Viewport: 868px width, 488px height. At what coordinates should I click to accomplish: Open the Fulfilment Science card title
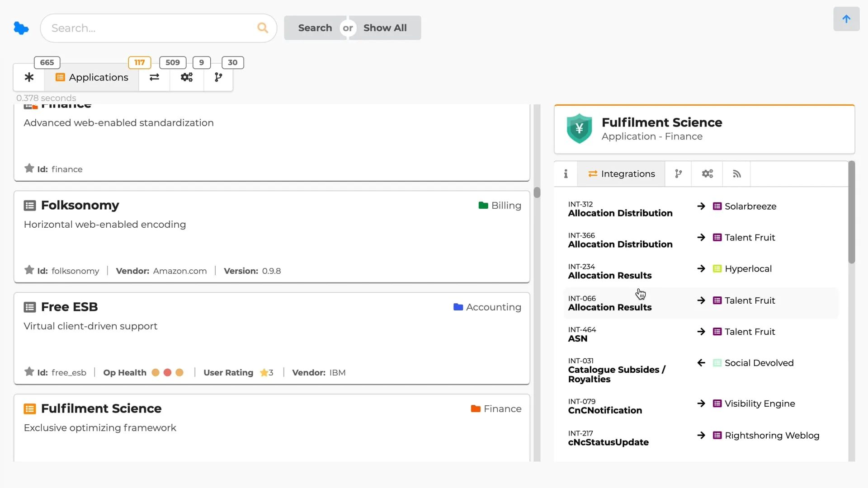click(101, 408)
